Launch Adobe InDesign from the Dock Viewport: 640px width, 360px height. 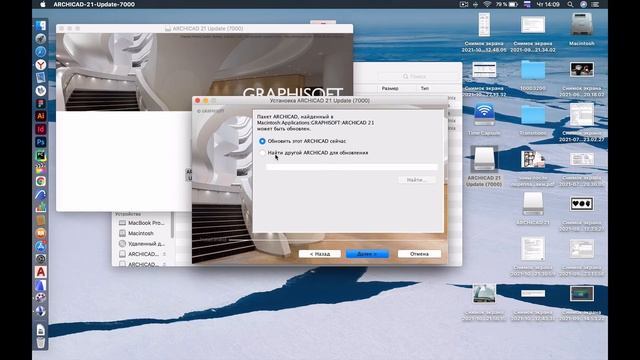click(40, 129)
